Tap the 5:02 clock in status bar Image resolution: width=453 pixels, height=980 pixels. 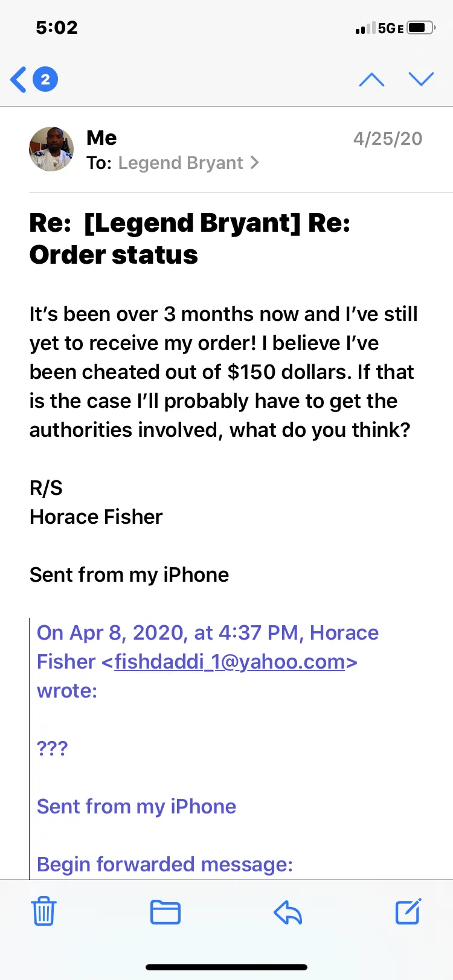click(x=57, y=27)
